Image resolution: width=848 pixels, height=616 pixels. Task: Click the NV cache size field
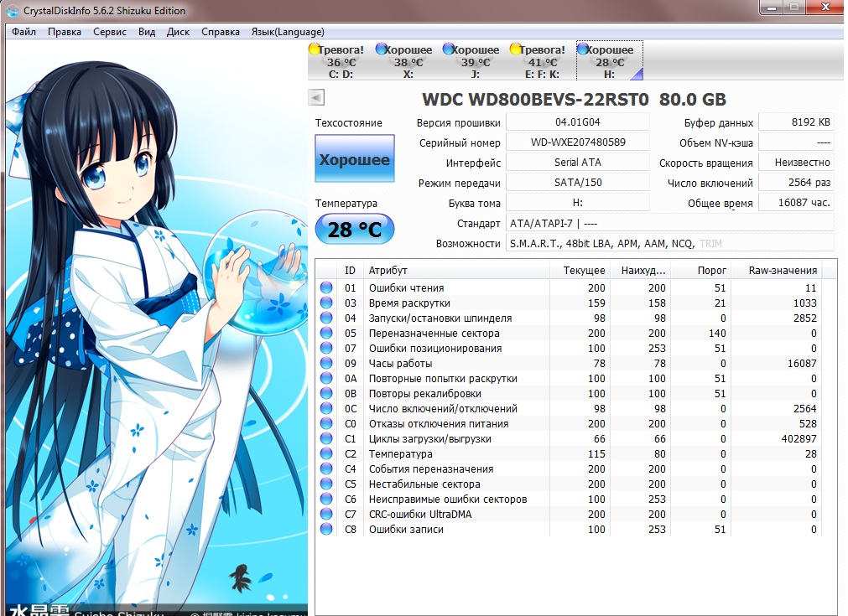click(796, 142)
